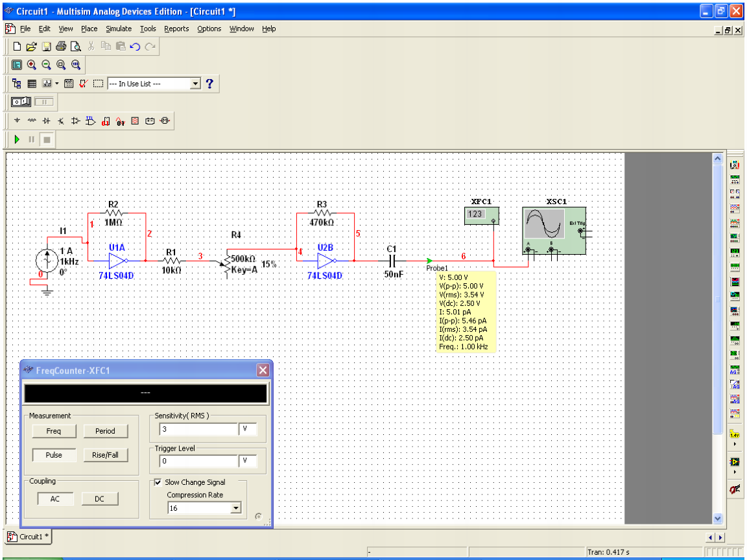Stop the simulation
Image resolution: width=747 pixels, height=560 pixels.
(47, 139)
